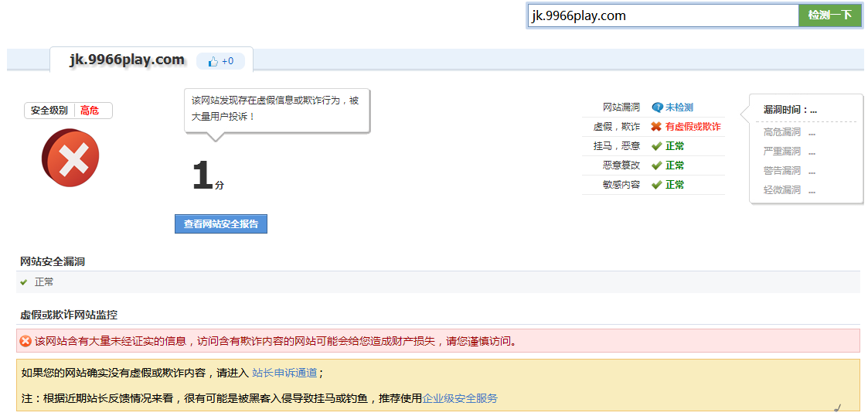This screenshot has height=416, width=868.
Task: Click the small green check beside 正常 under 网站安全漏洞
Action: pyautogui.click(x=24, y=282)
